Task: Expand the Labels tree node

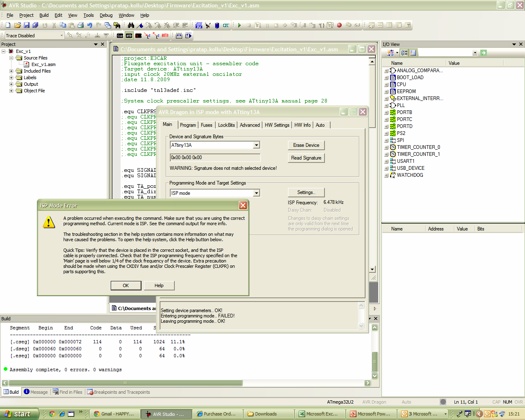Action: click(11, 78)
